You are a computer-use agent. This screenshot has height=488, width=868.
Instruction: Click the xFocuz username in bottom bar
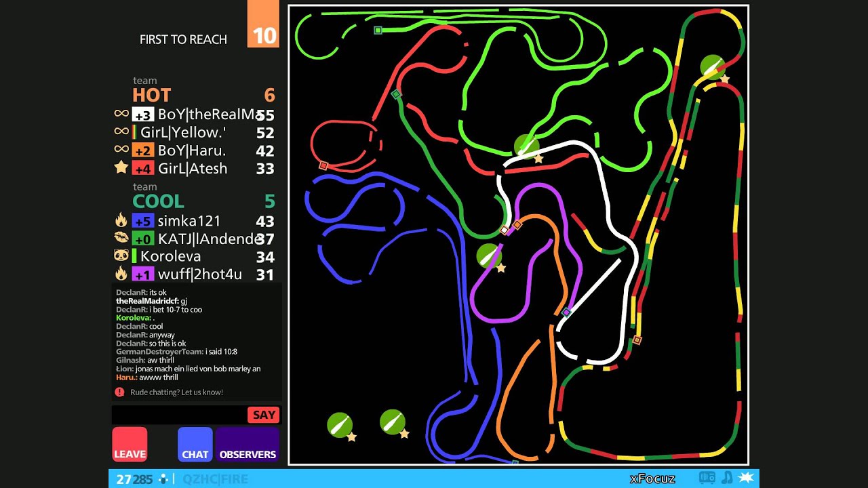[652, 479]
